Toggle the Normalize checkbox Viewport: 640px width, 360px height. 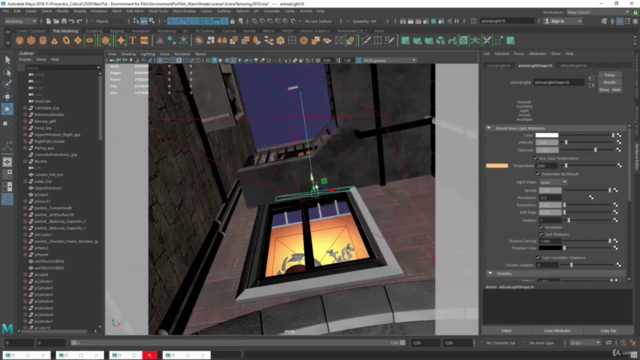pyautogui.click(x=541, y=227)
